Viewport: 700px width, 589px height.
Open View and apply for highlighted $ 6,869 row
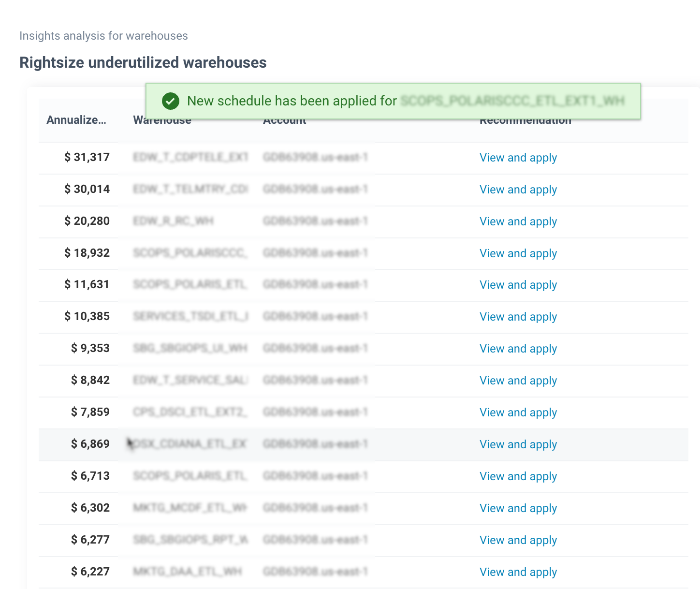(518, 444)
